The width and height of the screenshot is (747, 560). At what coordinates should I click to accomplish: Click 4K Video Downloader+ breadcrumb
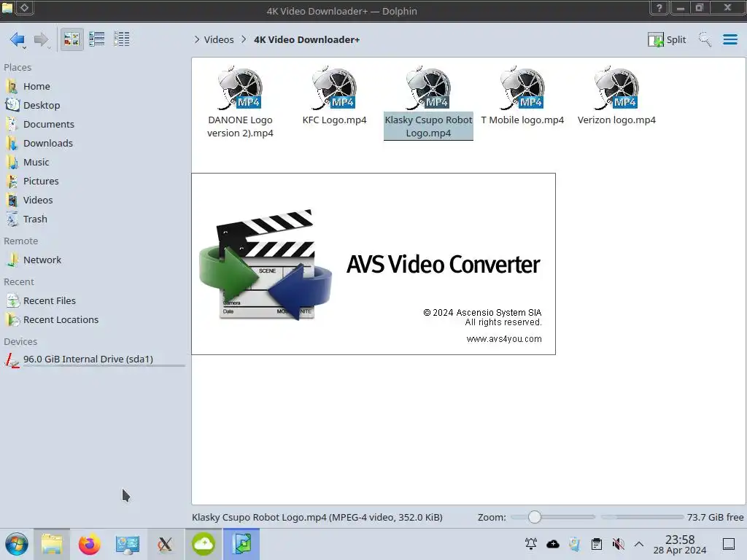click(x=307, y=39)
